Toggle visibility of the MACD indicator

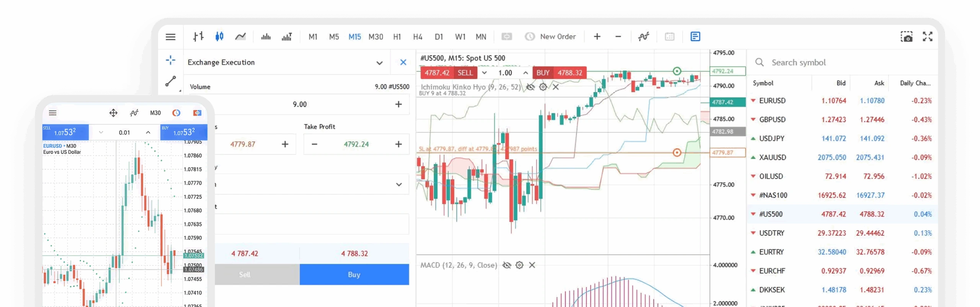tap(506, 265)
